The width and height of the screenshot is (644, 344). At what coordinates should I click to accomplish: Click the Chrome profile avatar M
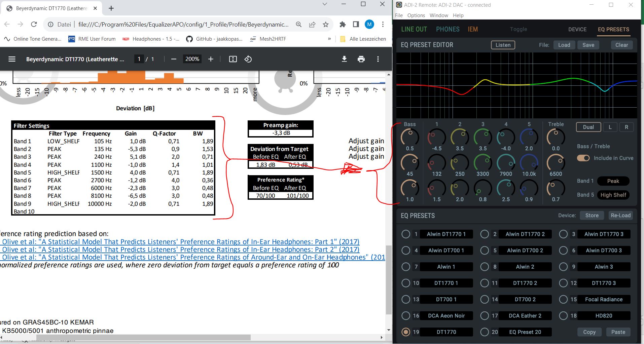369,24
